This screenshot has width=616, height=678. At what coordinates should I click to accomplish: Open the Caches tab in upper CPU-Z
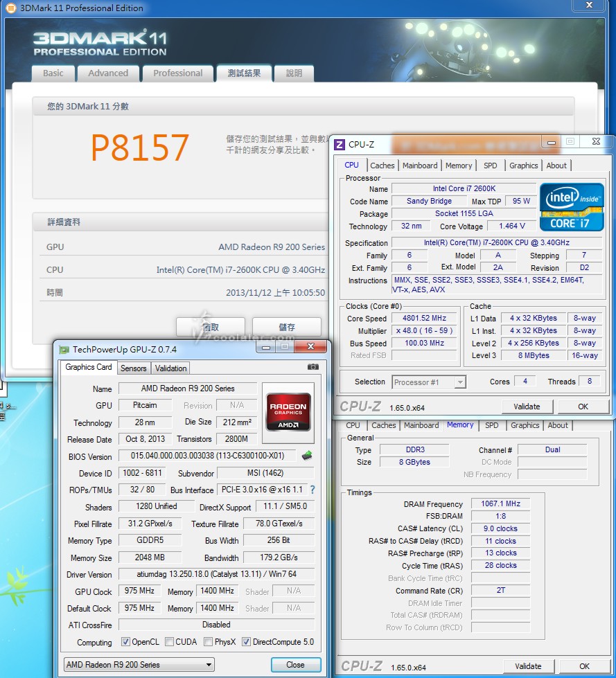point(382,166)
